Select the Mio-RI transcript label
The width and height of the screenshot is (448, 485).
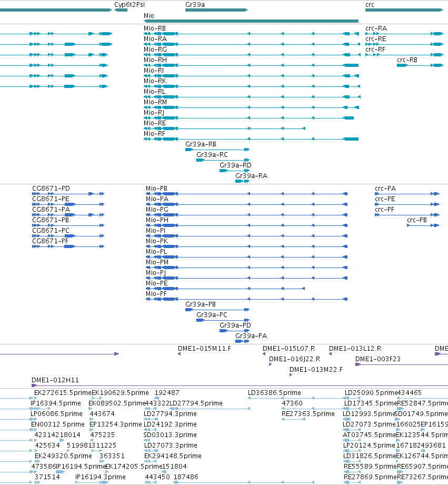coord(154,70)
